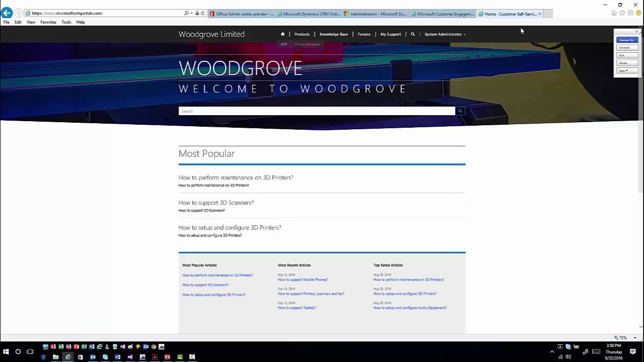Open the Windows Store taskbar icon
This screenshot has width=644, height=362.
(80, 357)
